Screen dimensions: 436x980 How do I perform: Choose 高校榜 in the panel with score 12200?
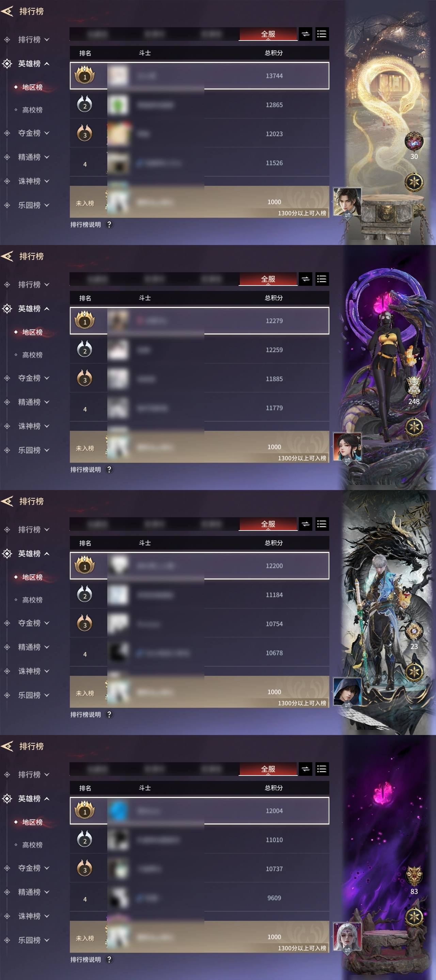point(32,600)
